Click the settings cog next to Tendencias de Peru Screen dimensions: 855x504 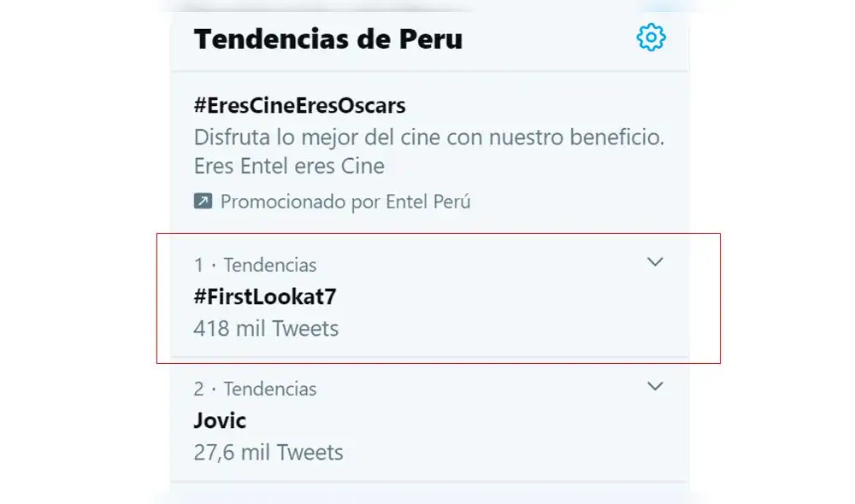pyautogui.click(x=651, y=38)
